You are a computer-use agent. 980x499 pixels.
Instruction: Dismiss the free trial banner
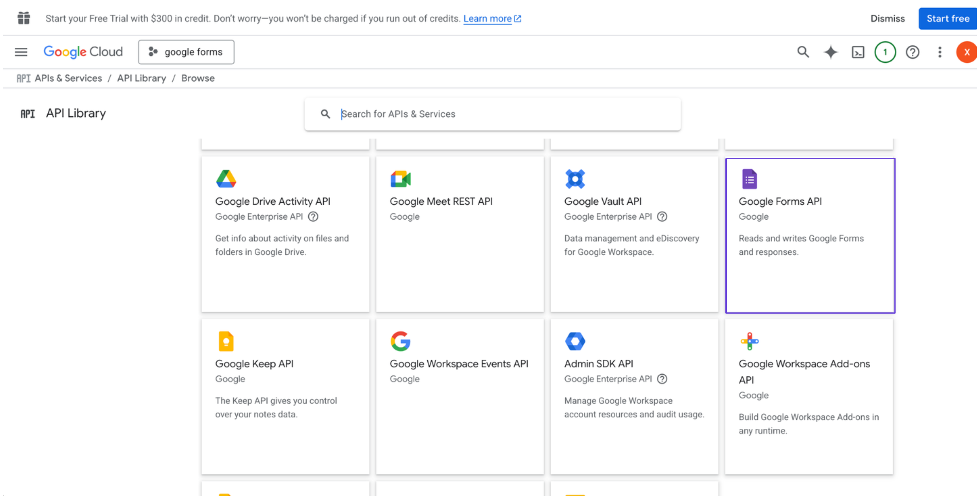[x=887, y=19]
